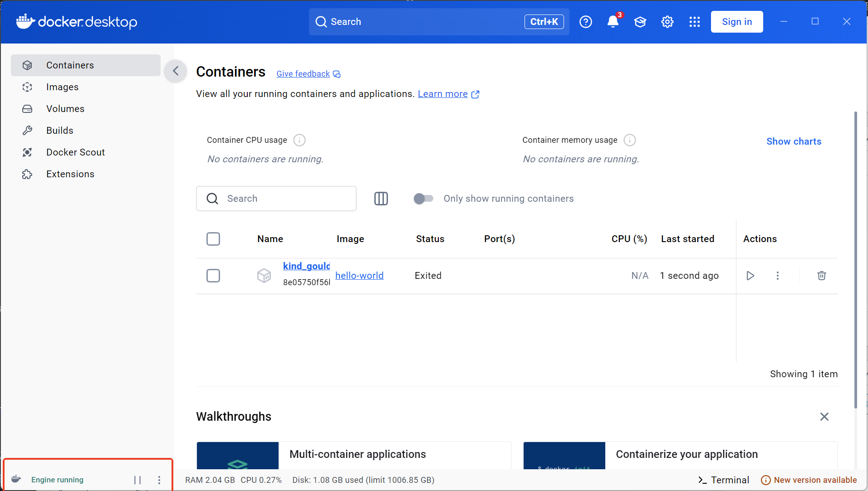Open the Multi-container applications walkthrough card
The width and height of the screenshot is (868, 491).
click(354, 456)
